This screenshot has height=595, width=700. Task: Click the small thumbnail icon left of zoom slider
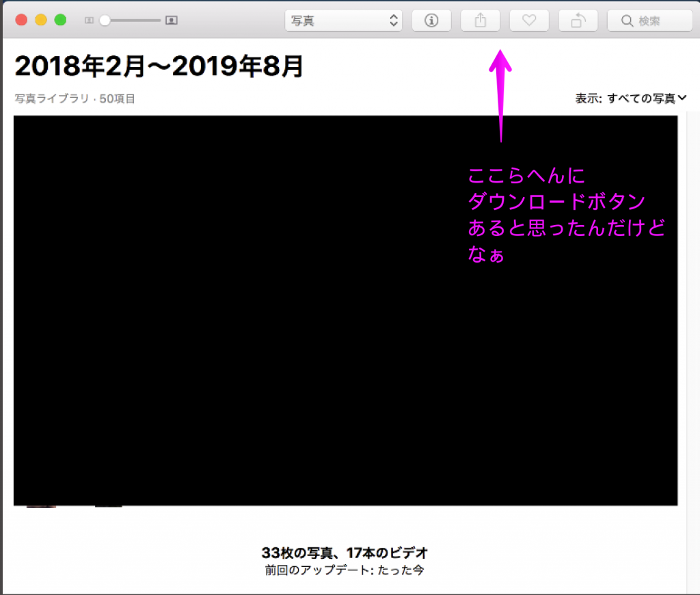[x=89, y=21]
